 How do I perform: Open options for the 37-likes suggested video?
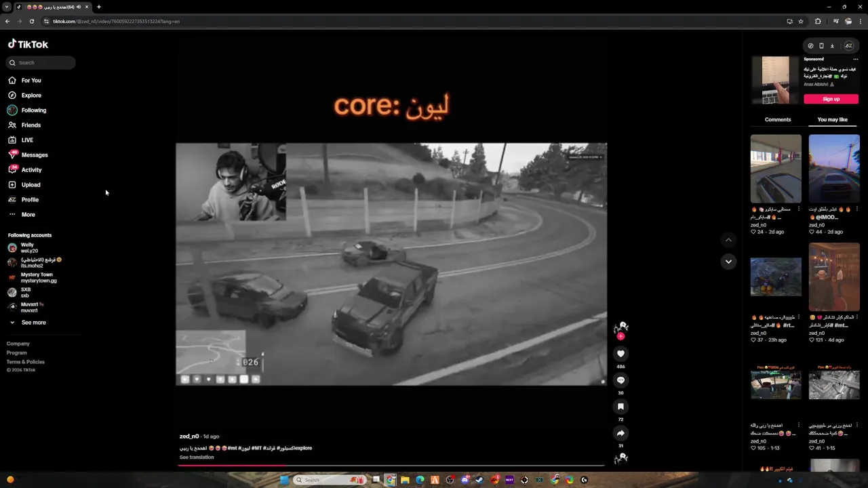coord(799,317)
